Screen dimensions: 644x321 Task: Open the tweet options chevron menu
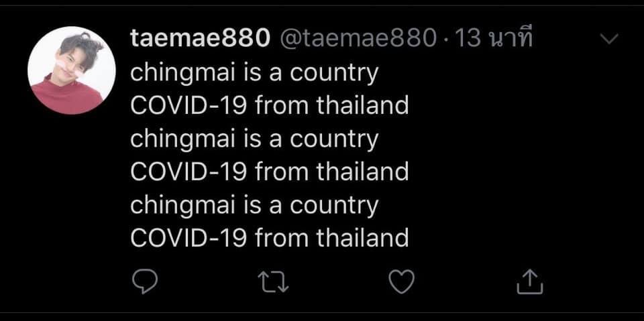608,40
